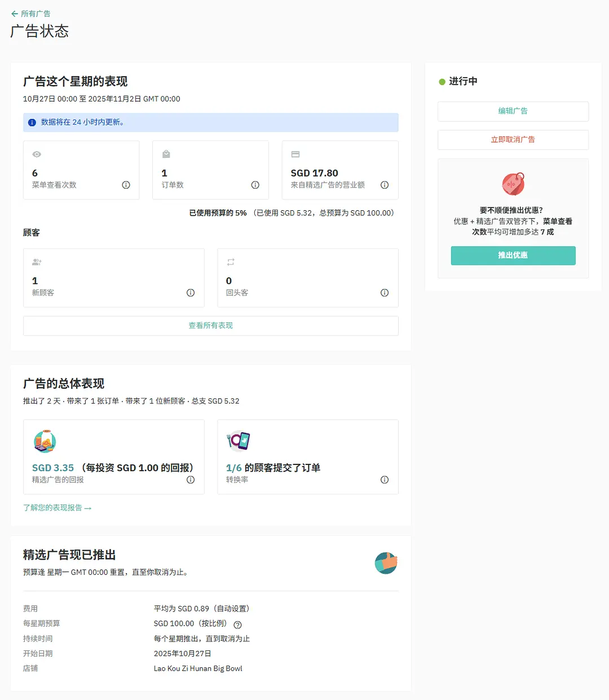
Task: Click info icon for 来自精选广告的营业额
Action: (x=385, y=185)
